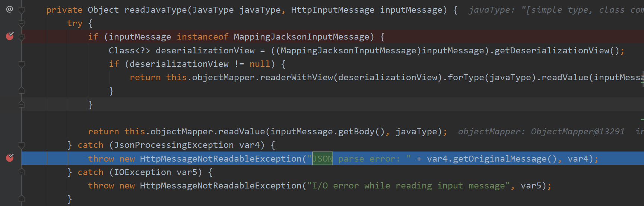
Task: Click inputMessage.getBody() call
Action: coord(328,132)
